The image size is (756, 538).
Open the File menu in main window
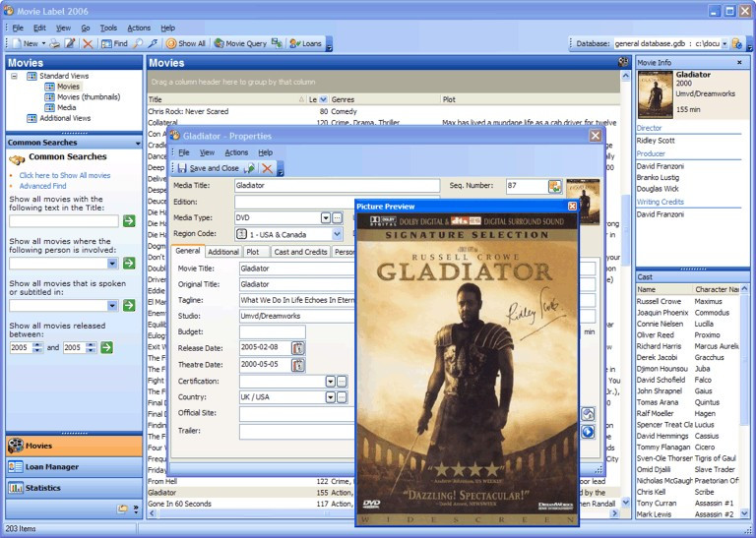tap(18, 28)
